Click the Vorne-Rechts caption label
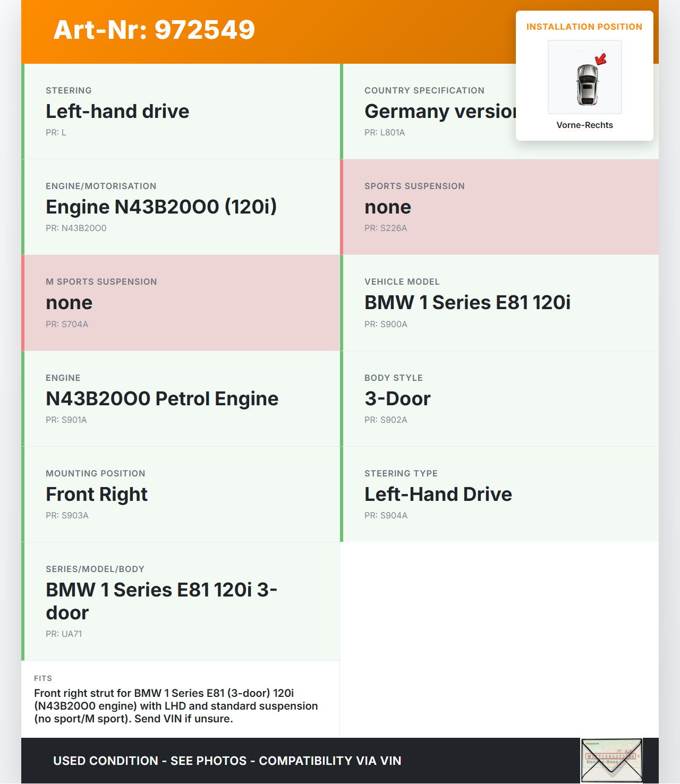The width and height of the screenshot is (680, 784). tap(584, 125)
